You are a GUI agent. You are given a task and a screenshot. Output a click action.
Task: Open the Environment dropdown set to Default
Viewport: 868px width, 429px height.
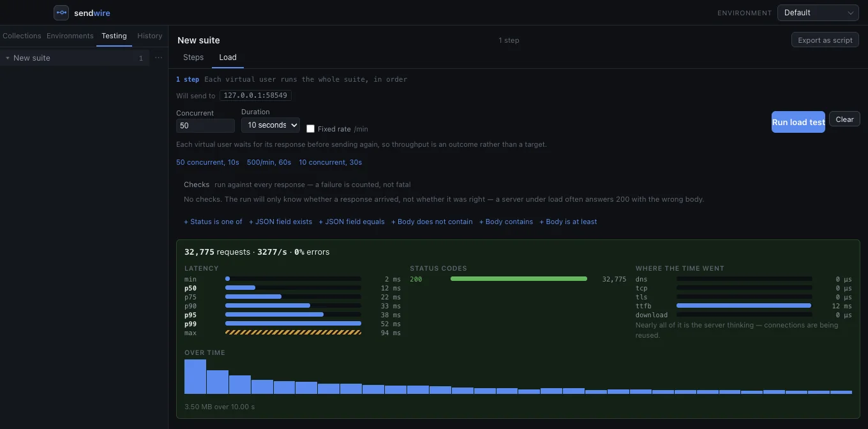[818, 13]
